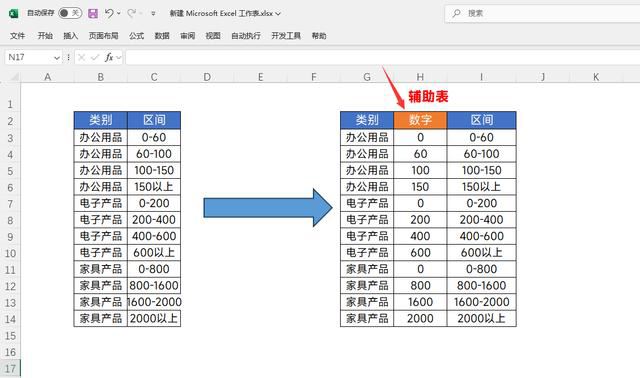Open the file name dropdown chevron
Viewport: 640px width, 378px height.
click(278, 14)
